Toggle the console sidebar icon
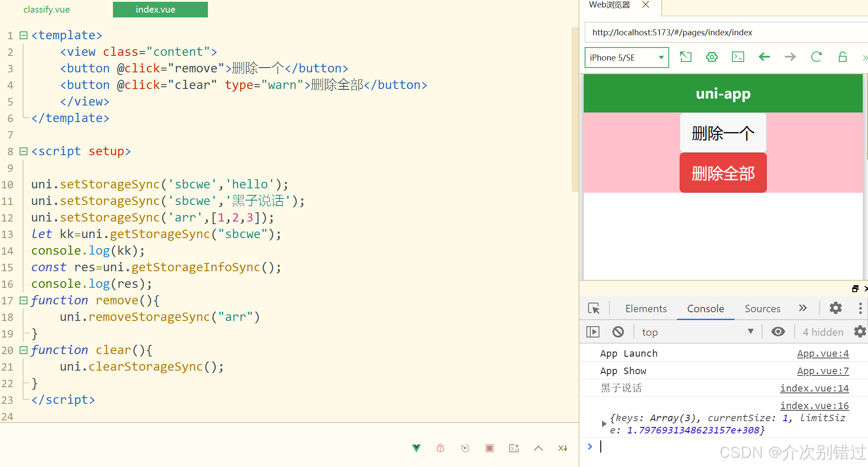Screen dimensions: 868x467 coord(593,332)
